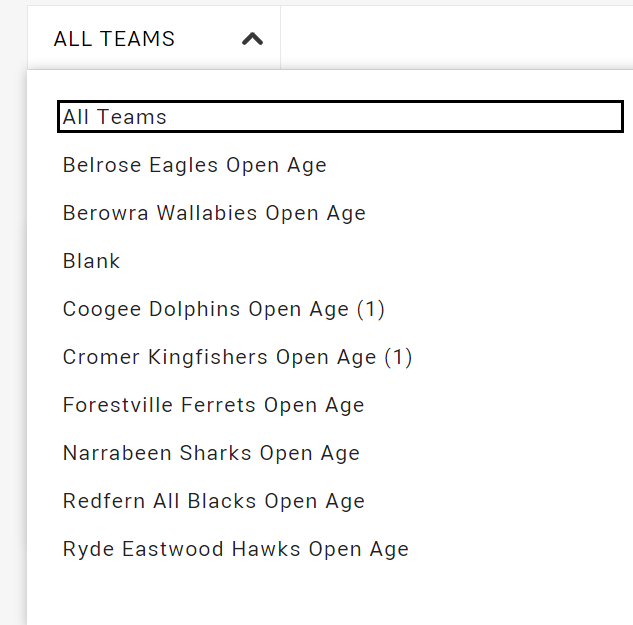Pick Ryde Eastwood Hawks Open Age
The image size is (633, 625).
tap(235, 549)
